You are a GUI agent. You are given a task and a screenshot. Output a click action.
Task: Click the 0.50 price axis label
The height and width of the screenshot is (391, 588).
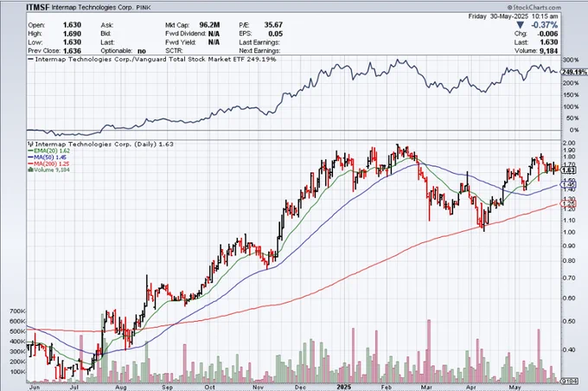point(569,322)
